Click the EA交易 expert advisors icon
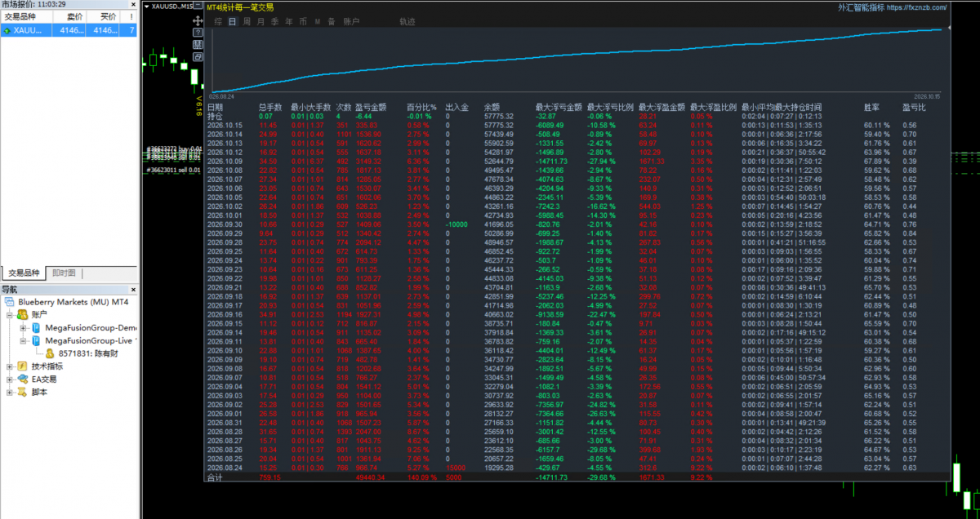Screen dimensions: 980x519 22,379
